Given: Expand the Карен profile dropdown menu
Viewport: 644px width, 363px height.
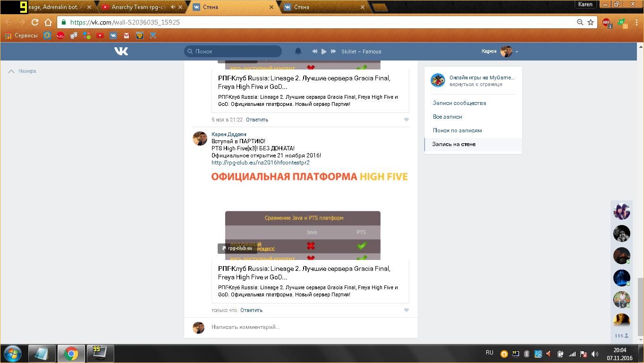Looking at the screenshot, I should pos(517,52).
